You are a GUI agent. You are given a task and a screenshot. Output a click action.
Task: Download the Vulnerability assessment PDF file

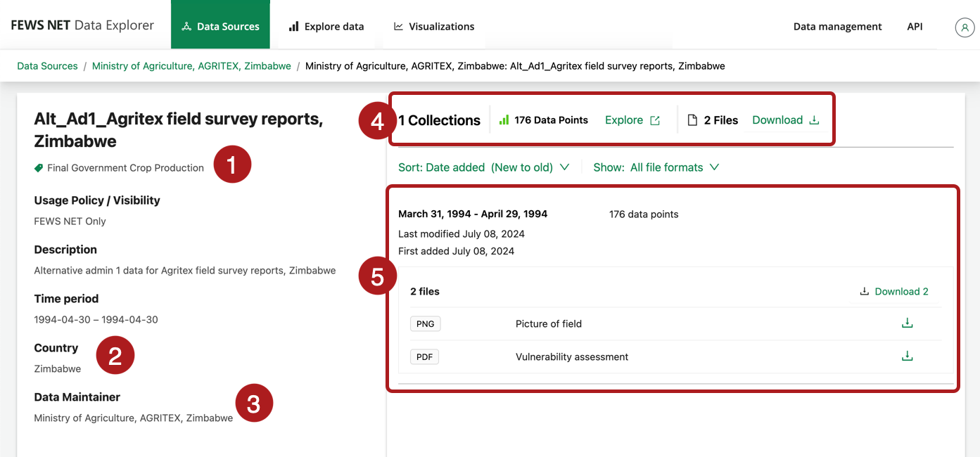tap(907, 356)
